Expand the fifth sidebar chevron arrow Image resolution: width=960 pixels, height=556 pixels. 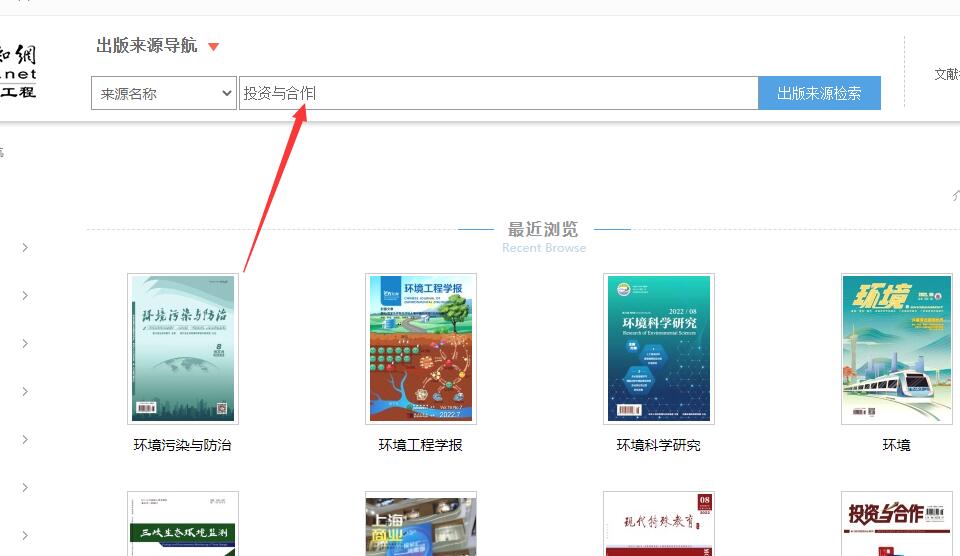pyautogui.click(x=25, y=439)
